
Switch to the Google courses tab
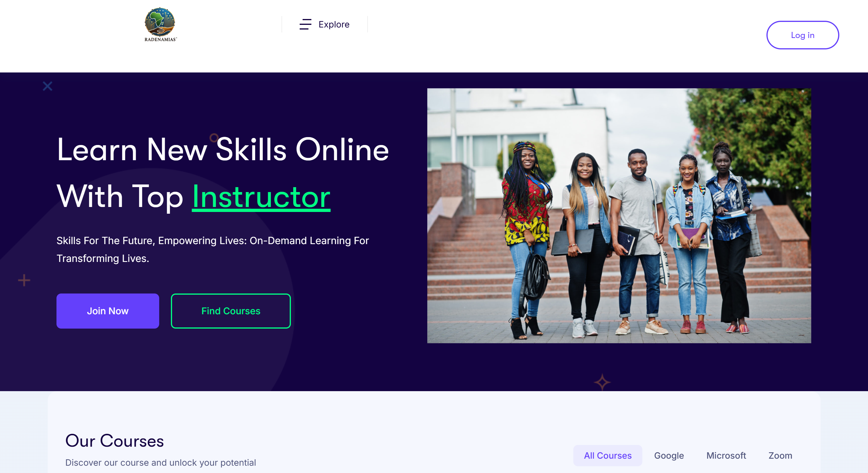(x=668, y=455)
